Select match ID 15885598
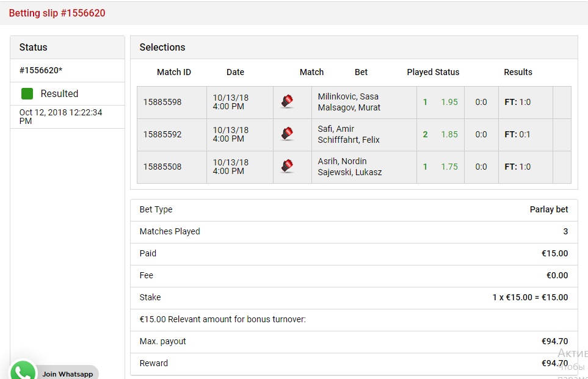The image size is (588, 379). 162,102
